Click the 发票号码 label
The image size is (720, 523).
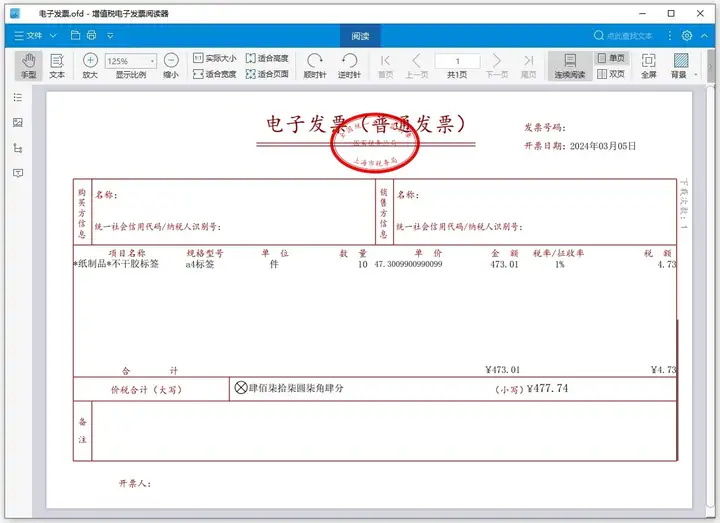point(545,127)
